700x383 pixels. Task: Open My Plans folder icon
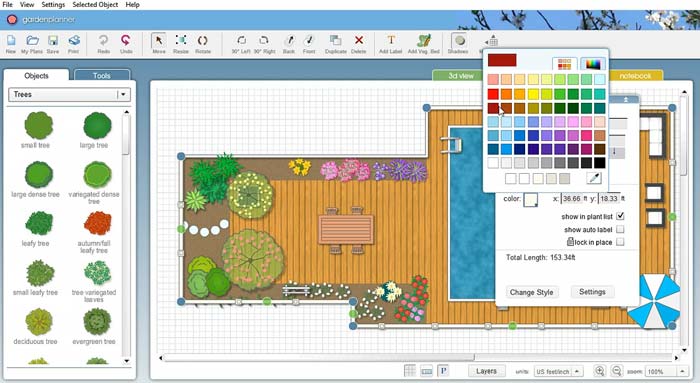click(32, 41)
